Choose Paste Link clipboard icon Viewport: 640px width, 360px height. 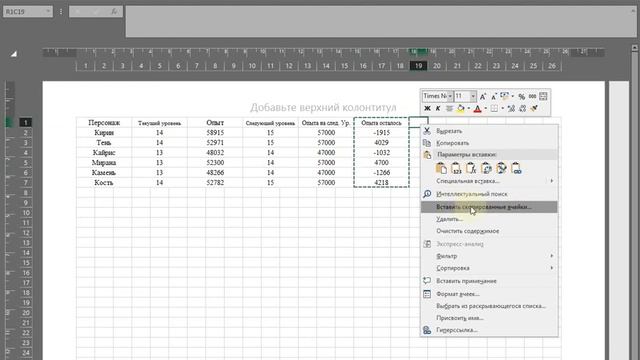click(x=516, y=168)
